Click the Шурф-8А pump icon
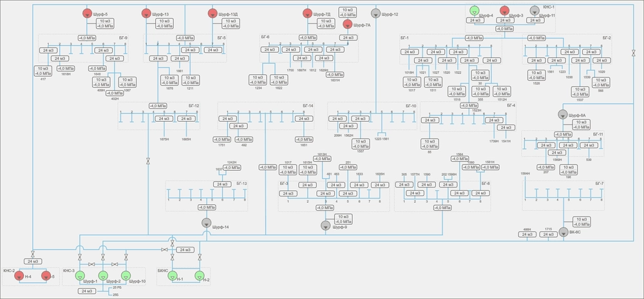644x299 pixels. tap(562, 114)
